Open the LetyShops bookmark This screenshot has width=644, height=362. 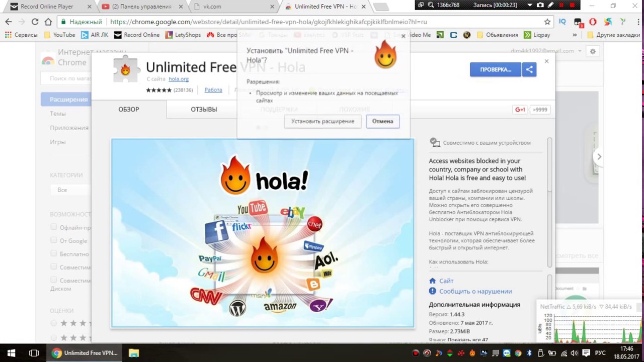tap(183, 35)
